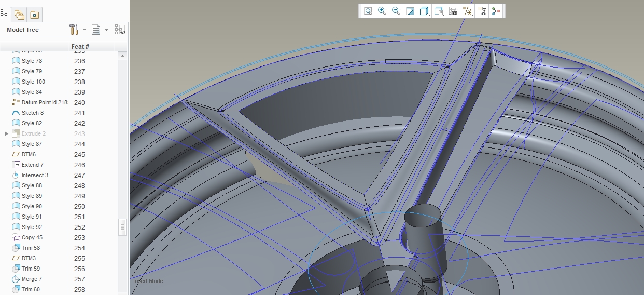Click the Style 90 surface icon
This screenshot has width=644, height=295.
coord(16,206)
